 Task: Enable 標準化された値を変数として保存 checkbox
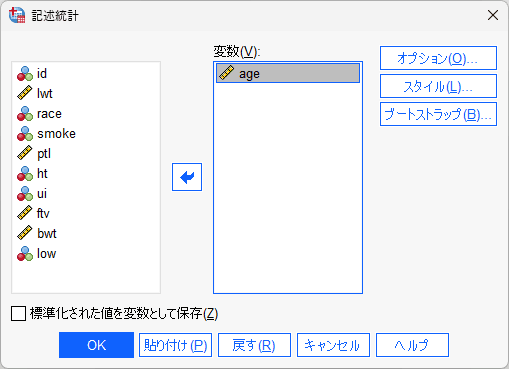pos(18,314)
